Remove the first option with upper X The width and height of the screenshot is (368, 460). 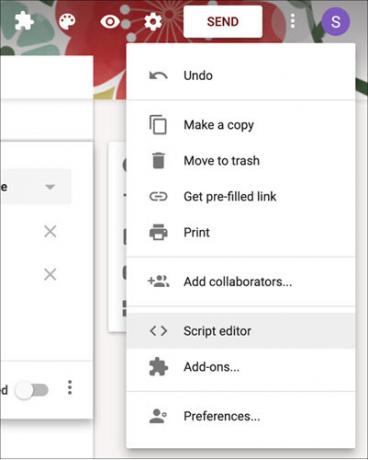coord(50,231)
